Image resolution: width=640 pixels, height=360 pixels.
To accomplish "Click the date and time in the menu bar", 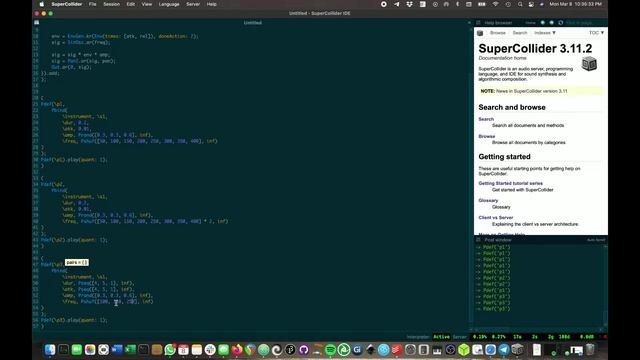I will pyautogui.click(x=576, y=4).
